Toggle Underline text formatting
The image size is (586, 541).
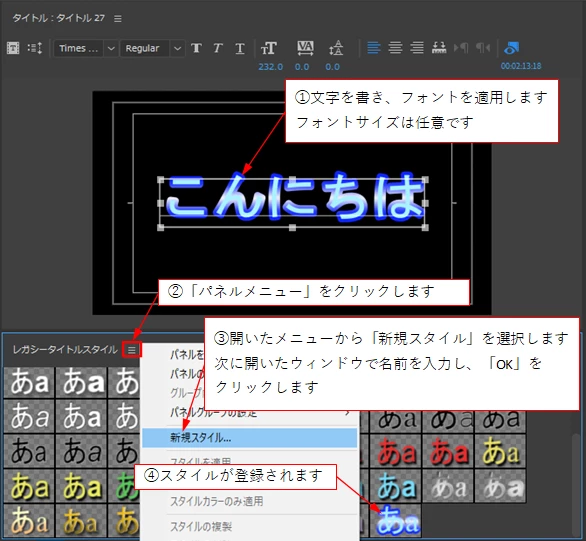[x=240, y=48]
